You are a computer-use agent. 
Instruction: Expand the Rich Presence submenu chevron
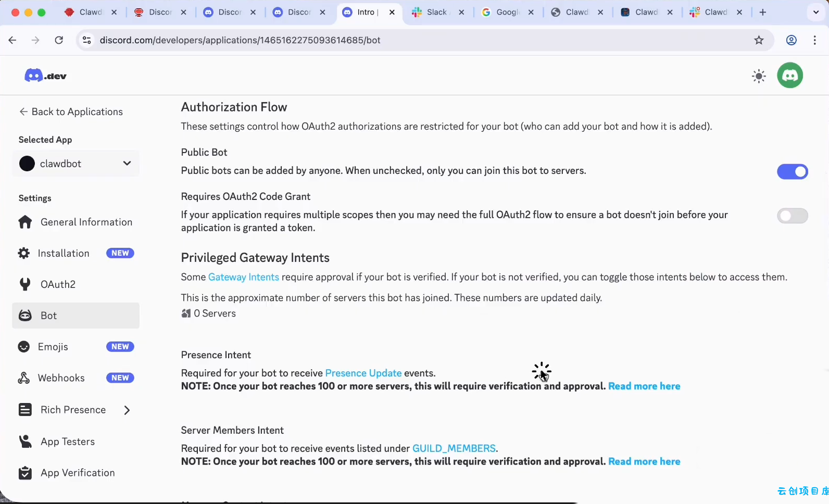pos(127,410)
